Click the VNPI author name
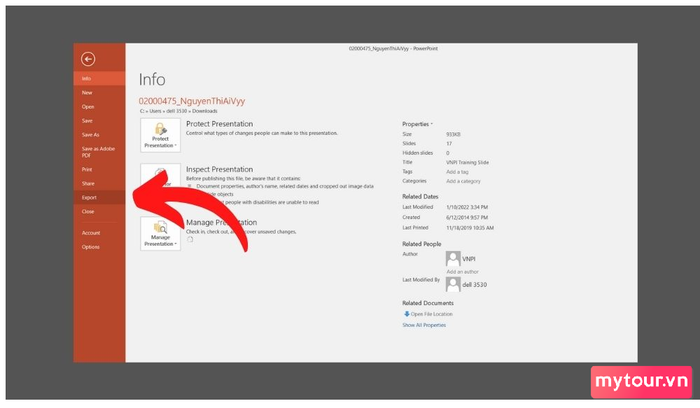The height and width of the screenshot is (408, 700). point(469,259)
